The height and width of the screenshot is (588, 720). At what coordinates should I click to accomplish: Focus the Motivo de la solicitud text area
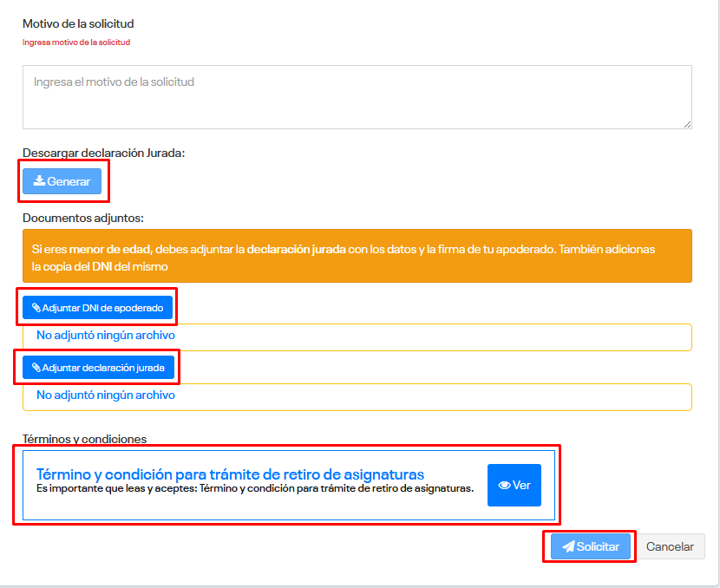(357, 97)
